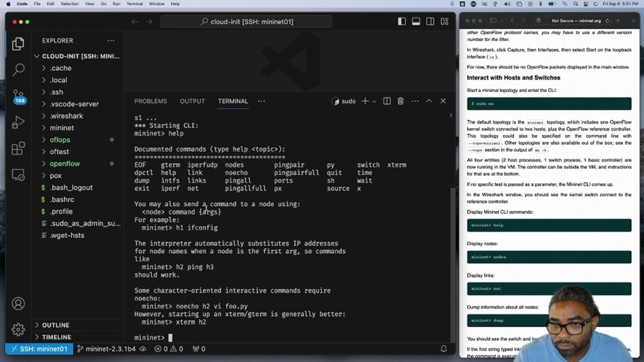Click the forwarded ports status item
Screen dimensions: 644x362
point(199,348)
